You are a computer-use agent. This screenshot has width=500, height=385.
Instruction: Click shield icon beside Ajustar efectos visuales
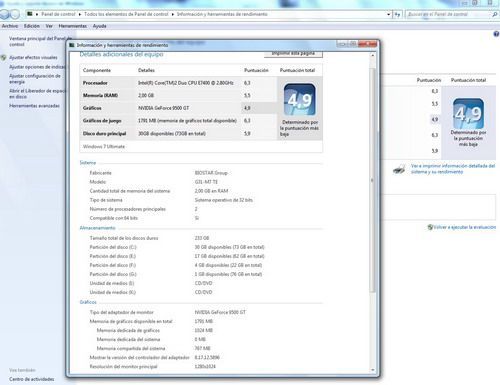tap(4, 58)
